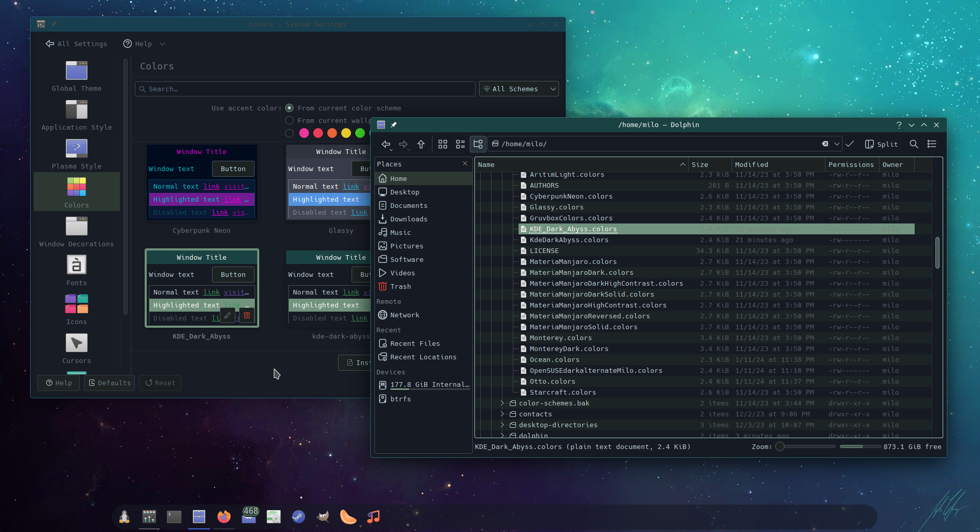This screenshot has height=532, width=980.
Task: Open Cursors settings
Action: (x=77, y=348)
